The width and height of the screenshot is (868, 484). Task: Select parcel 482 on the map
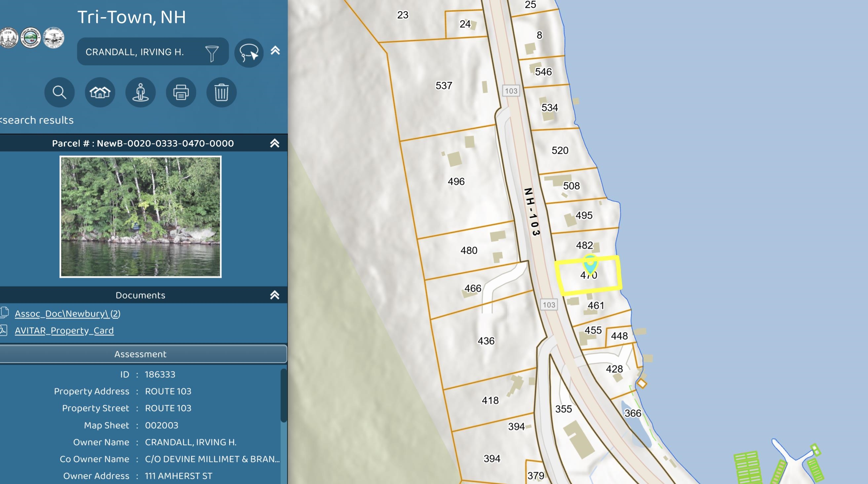(x=584, y=245)
